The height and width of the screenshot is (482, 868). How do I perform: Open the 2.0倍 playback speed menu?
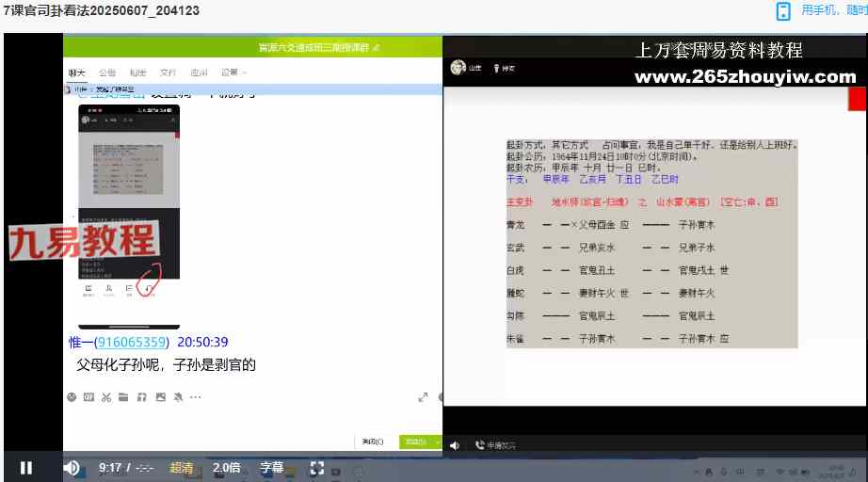pyautogui.click(x=227, y=468)
